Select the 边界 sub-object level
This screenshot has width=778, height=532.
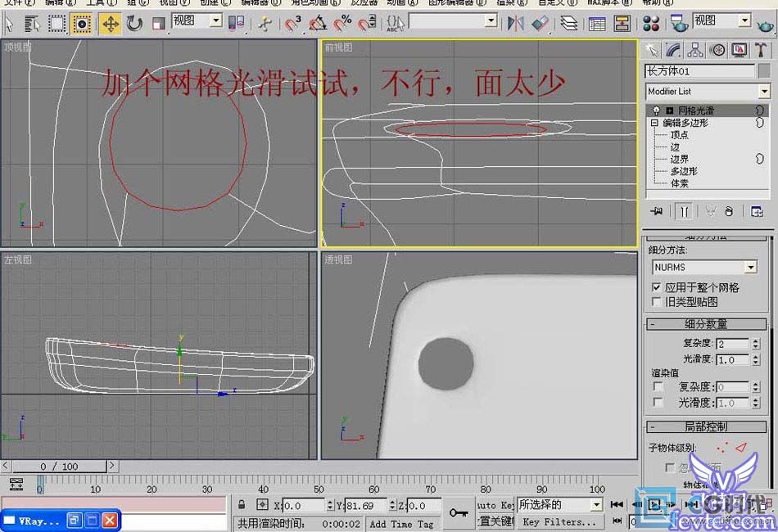679,159
